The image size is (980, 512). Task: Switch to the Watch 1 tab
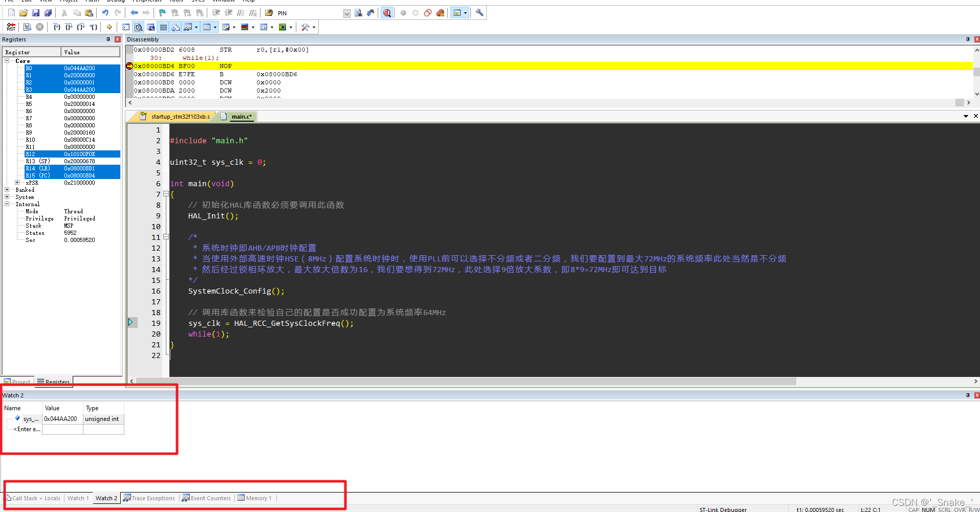(x=78, y=498)
